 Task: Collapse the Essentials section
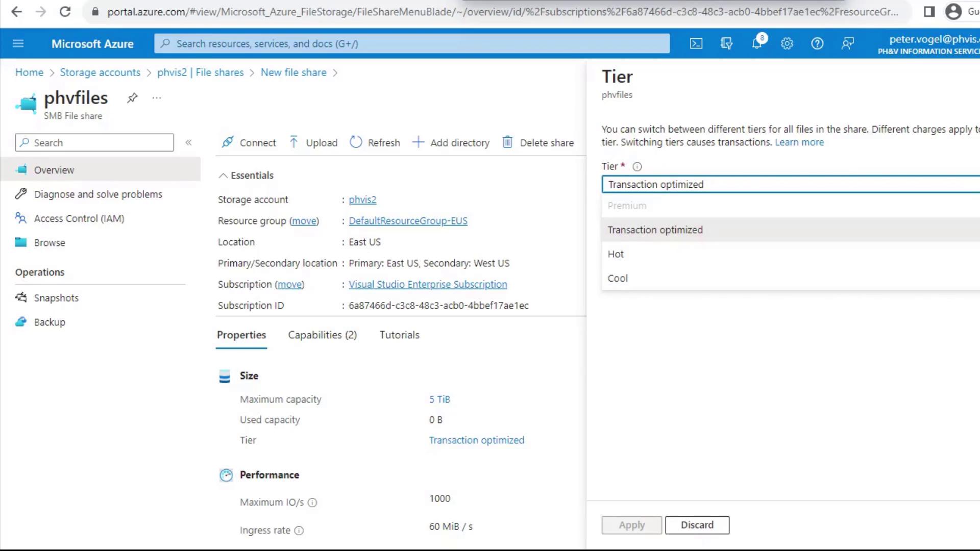point(223,176)
